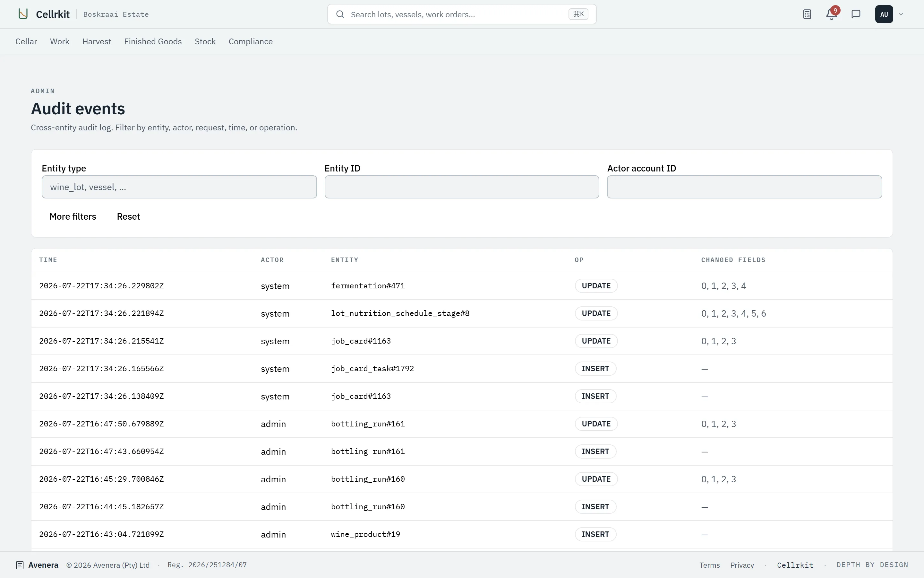Select entity job_card_task#1792
924x578 pixels.
(x=372, y=369)
